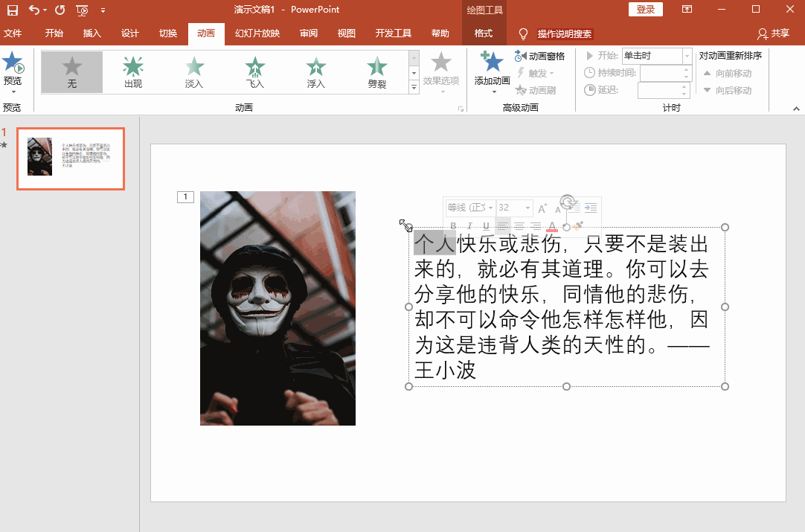Click the 共享 share button
The image size is (805, 532).
click(x=774, y=34)
